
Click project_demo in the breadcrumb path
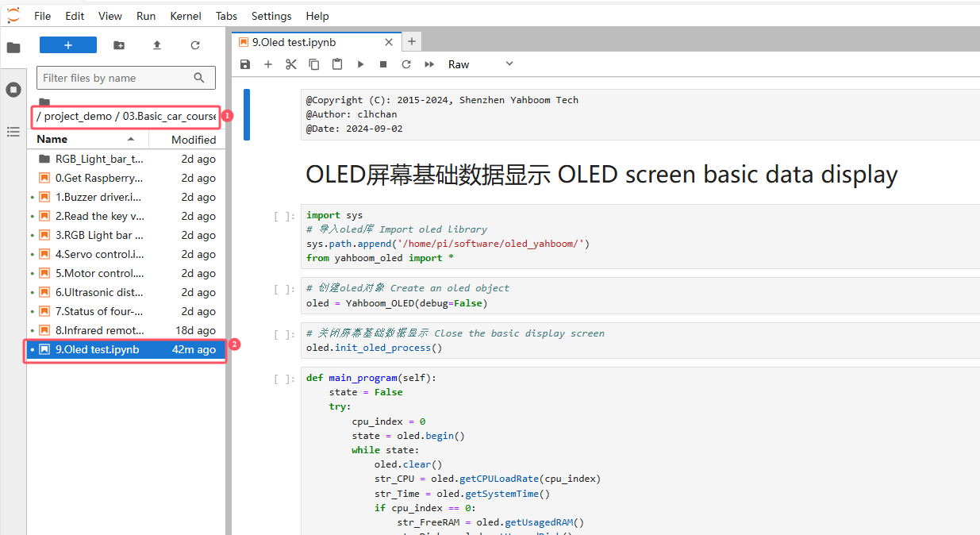(x=78, y=116)
